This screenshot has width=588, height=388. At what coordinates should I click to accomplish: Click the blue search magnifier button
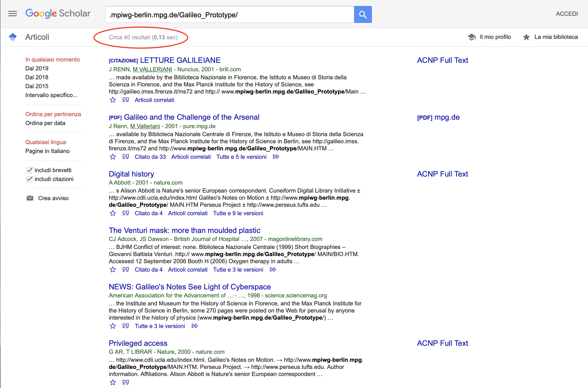point(363,14)
